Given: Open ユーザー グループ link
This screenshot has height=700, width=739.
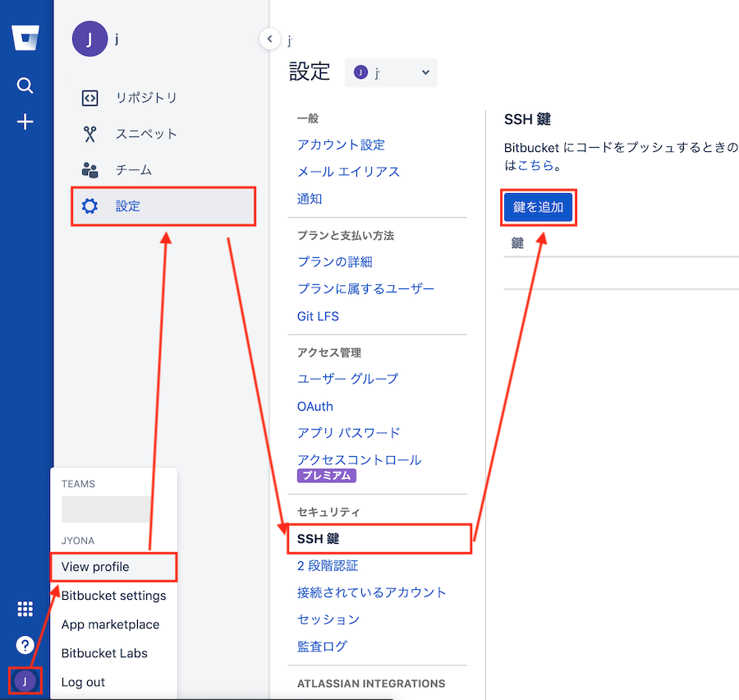Looking at the screenshot, I should pos(347,379).
